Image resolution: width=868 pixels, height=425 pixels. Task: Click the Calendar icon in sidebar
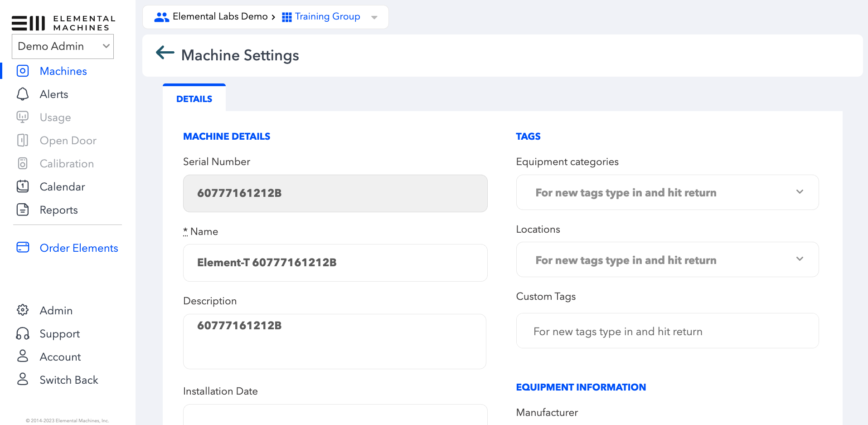point(23,186)
